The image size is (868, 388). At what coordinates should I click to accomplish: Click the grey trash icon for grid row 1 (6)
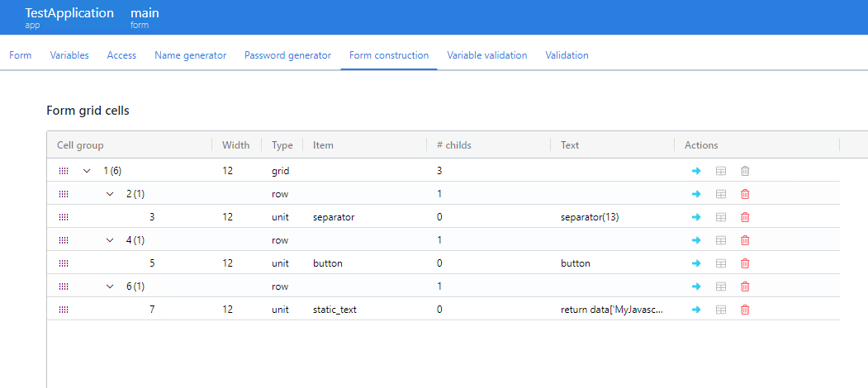point(745,171)
